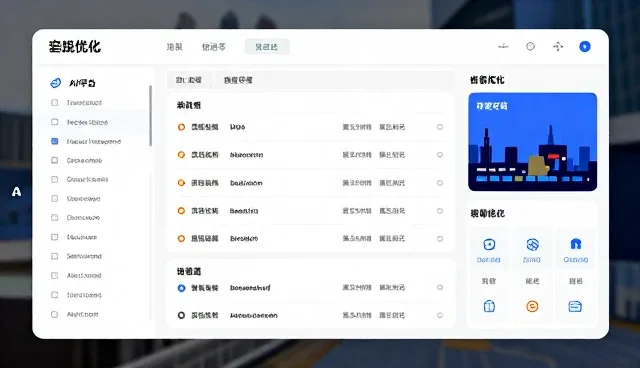The image size is (640, 368).
Task: Select the gray circle ending the fourth upper-list row
Action: point(440,211)
